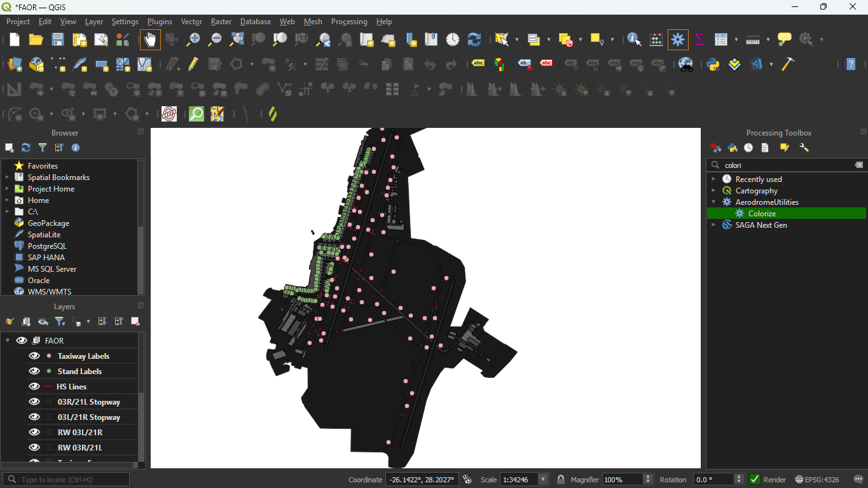Click the Stand Labels green symbol
The height and width of the screenshot is (488, 868).
49,372
